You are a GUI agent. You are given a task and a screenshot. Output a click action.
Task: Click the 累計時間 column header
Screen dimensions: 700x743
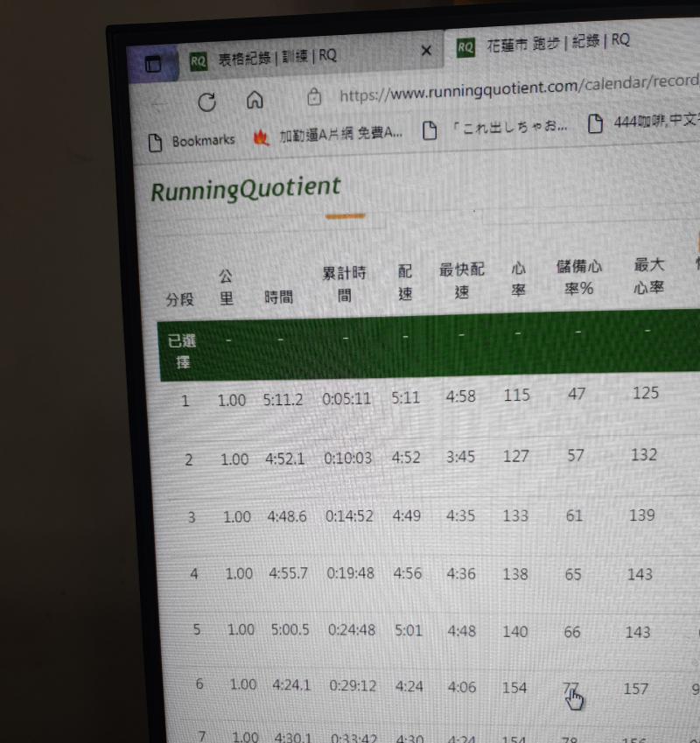[345, 284]
